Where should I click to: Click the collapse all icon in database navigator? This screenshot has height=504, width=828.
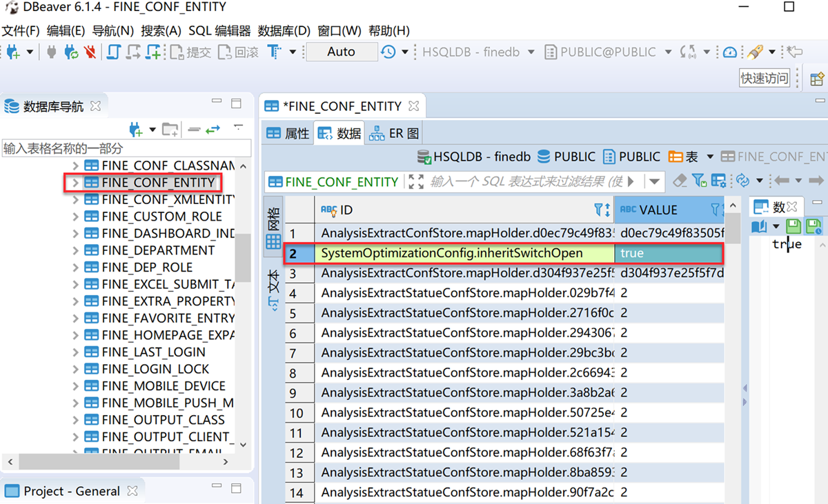click(194, 129)
